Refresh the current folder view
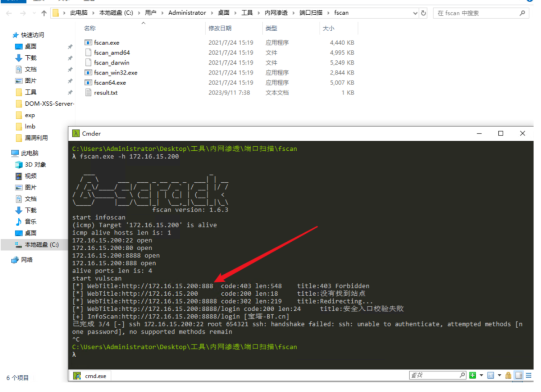Image resolution: width=541 pixels, height=392 pixels. click(x=424, y=13)
